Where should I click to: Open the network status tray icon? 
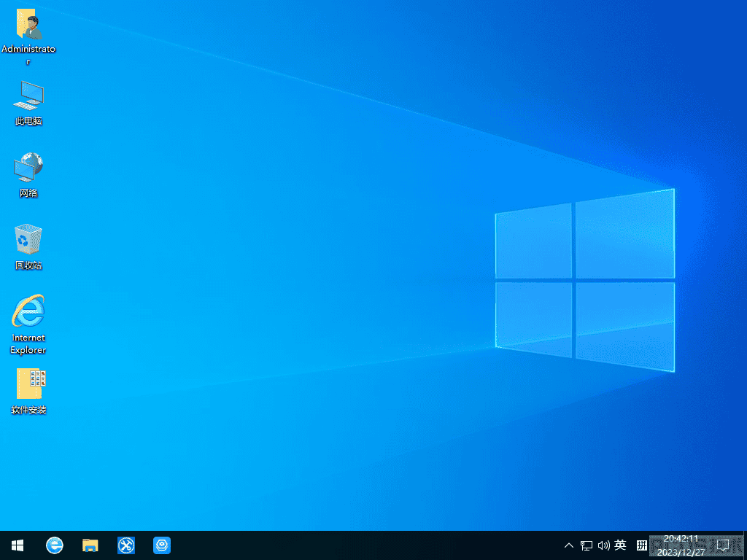pyautogui.click(x=587, y=545)
